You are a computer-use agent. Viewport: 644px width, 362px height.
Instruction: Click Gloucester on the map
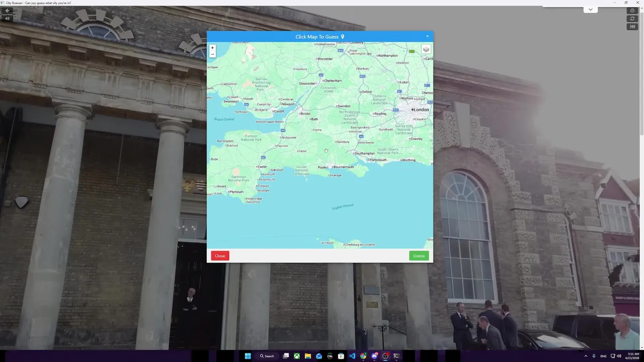coord(307,83)
